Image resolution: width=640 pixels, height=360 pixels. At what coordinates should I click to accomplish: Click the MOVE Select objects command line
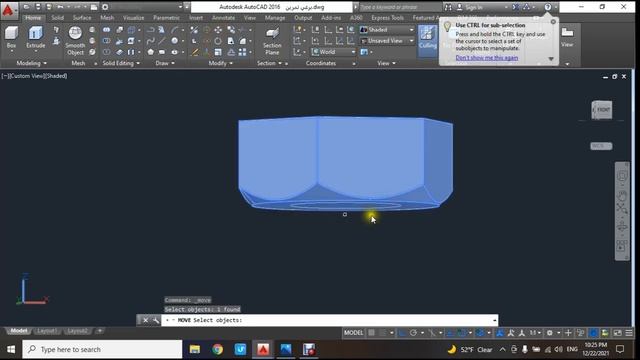click(330, 320)
